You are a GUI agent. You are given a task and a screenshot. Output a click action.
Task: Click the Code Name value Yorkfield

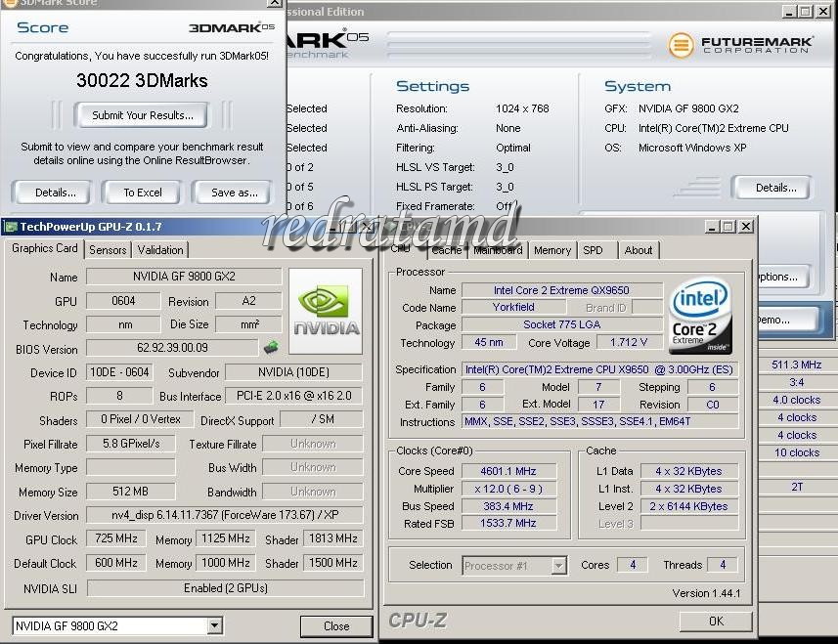[x=513, y=308]
